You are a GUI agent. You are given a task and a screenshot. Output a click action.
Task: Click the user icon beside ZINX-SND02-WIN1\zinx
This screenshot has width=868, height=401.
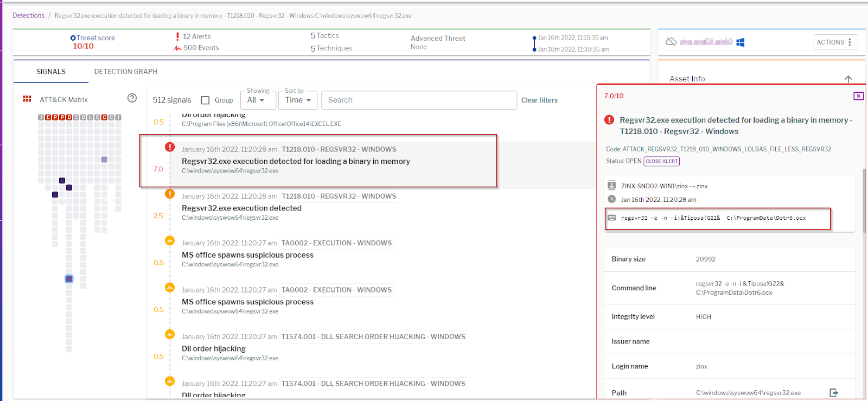pyautogui.click(x=612, y=185)
